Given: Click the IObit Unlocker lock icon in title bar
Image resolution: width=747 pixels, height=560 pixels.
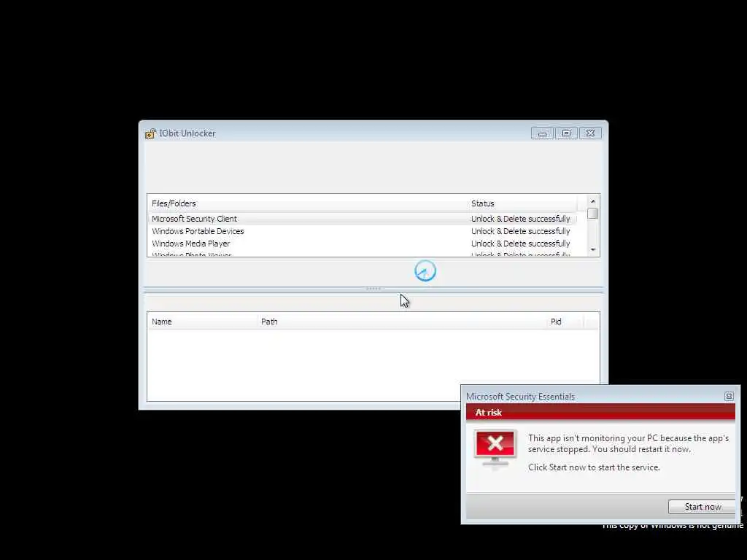Looking at the screenshot, I should point(150,134).
